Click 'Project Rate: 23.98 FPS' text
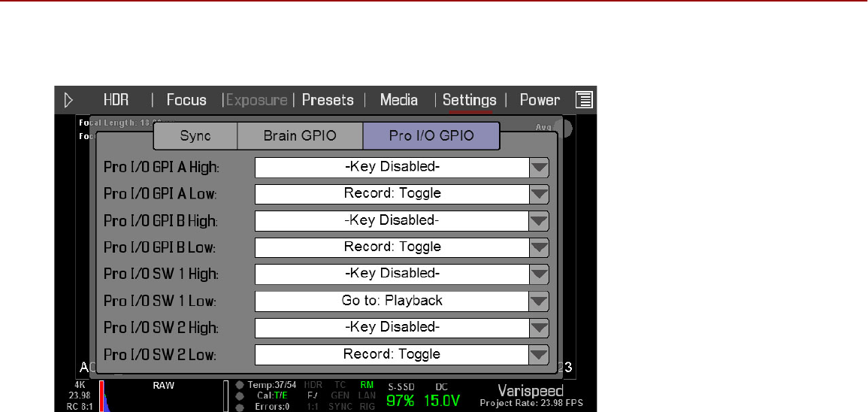This screenshot has height=412, width=868. pyautogui.click(x=531, y=404)
